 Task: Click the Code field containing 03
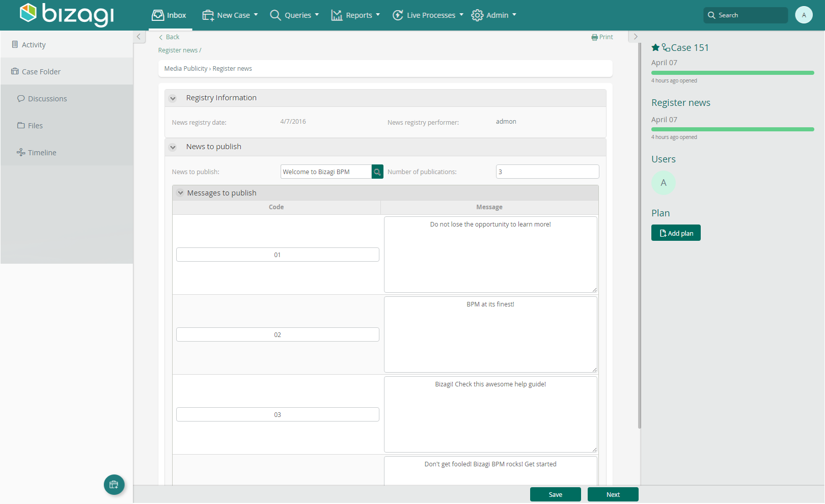[x=278, y=414]
